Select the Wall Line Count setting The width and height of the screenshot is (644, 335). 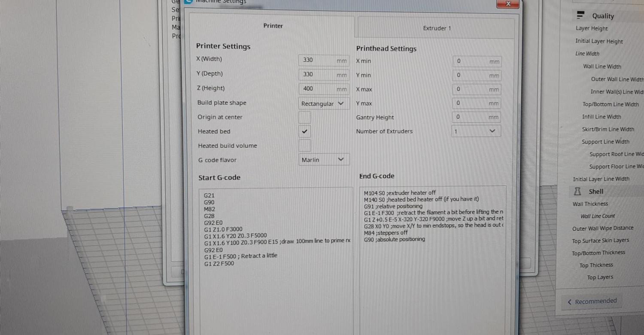598,216
